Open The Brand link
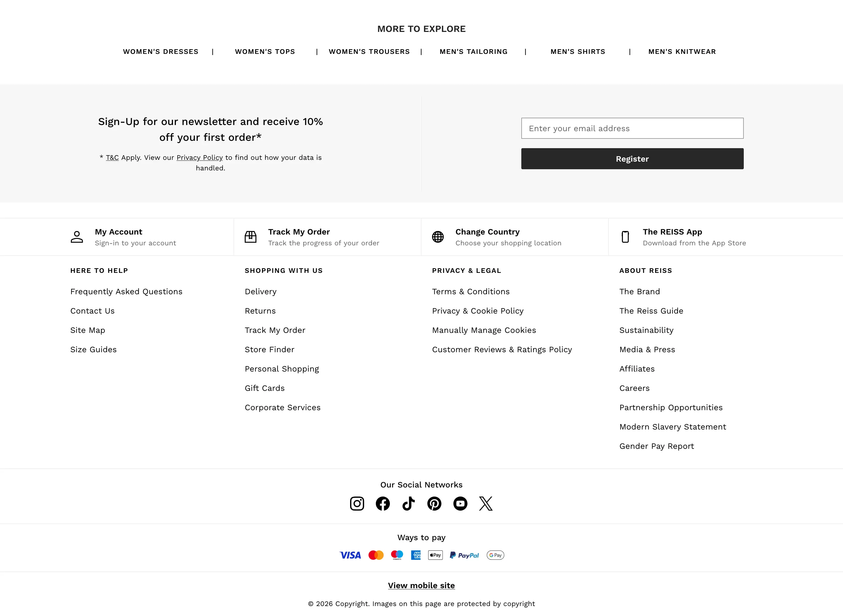The width and height of the screenshot is (843, 616). pyautogui.click(x=640, y=292)
